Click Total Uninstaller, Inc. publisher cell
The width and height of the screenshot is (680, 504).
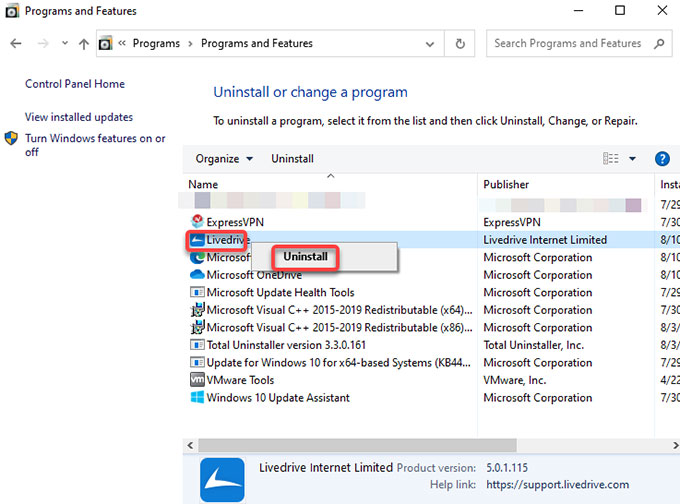pyautogui.click(x=534, y=345)
